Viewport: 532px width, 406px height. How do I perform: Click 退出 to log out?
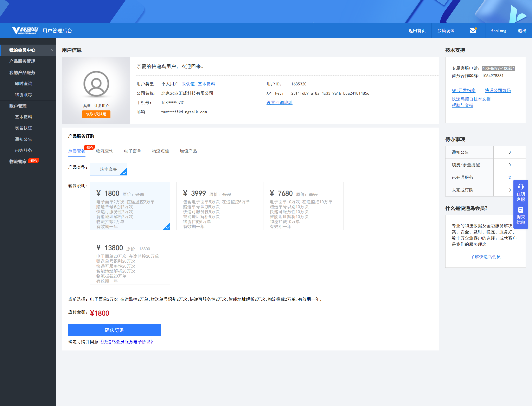point(522,31)
